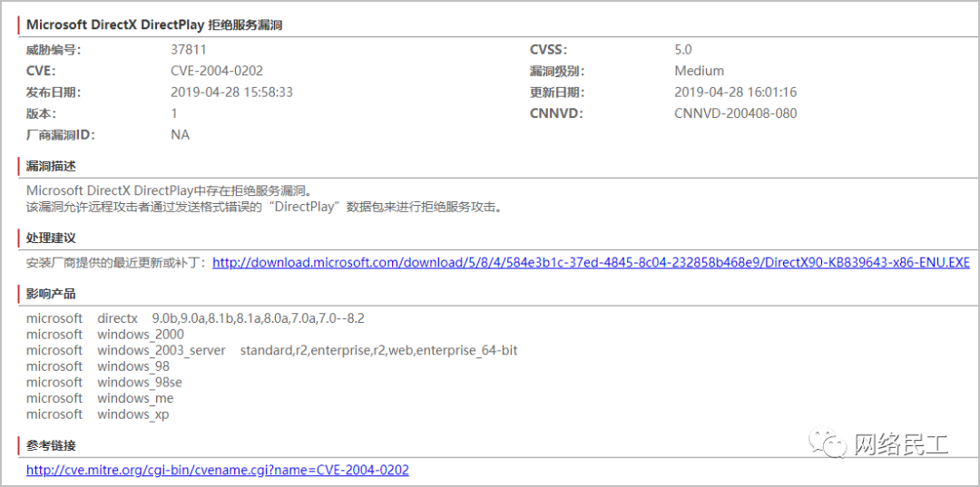Click the 发布日期 label
Viewport: 980px width, 487px height.
[54, 93]
